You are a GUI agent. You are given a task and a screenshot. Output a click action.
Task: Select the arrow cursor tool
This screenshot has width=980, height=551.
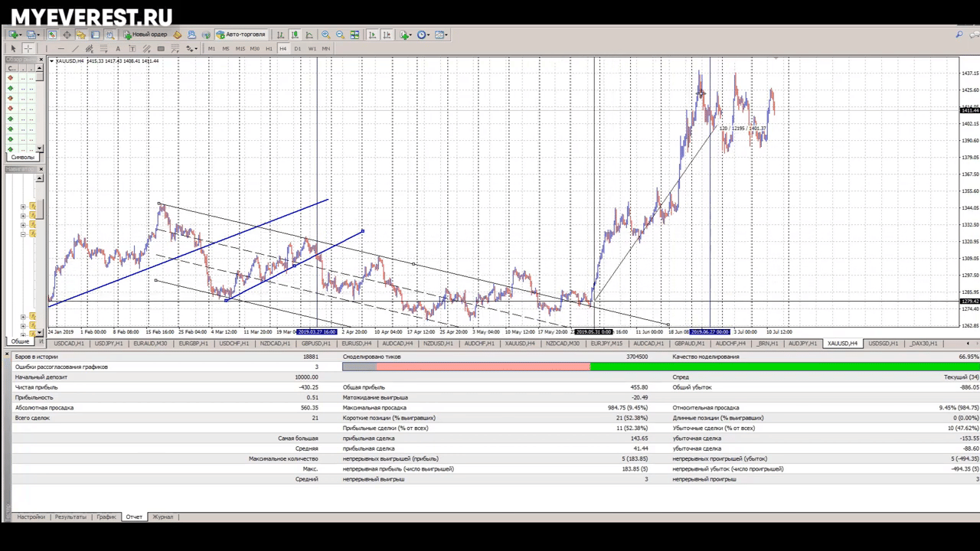click(x=13, y=48)
